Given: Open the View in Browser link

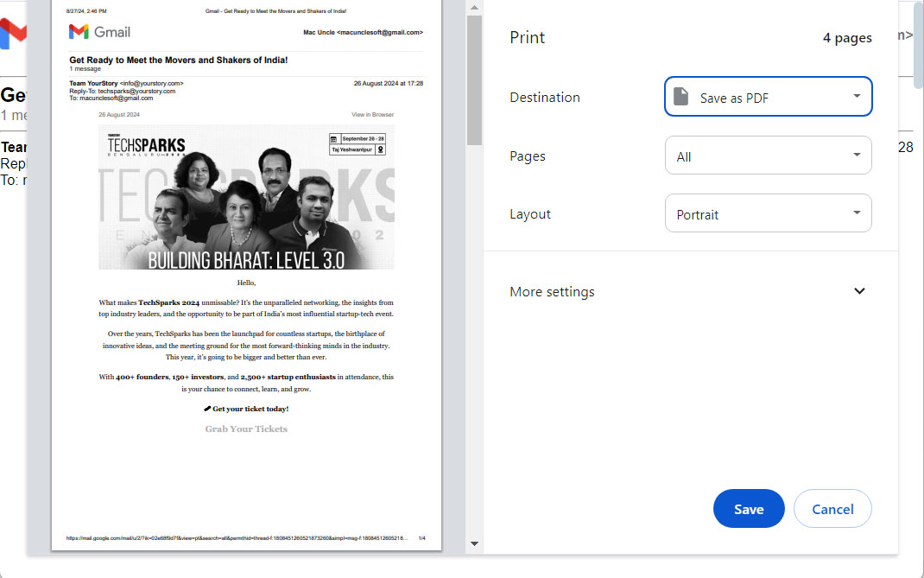Looking at the screenshot, I should pos(372,113).
